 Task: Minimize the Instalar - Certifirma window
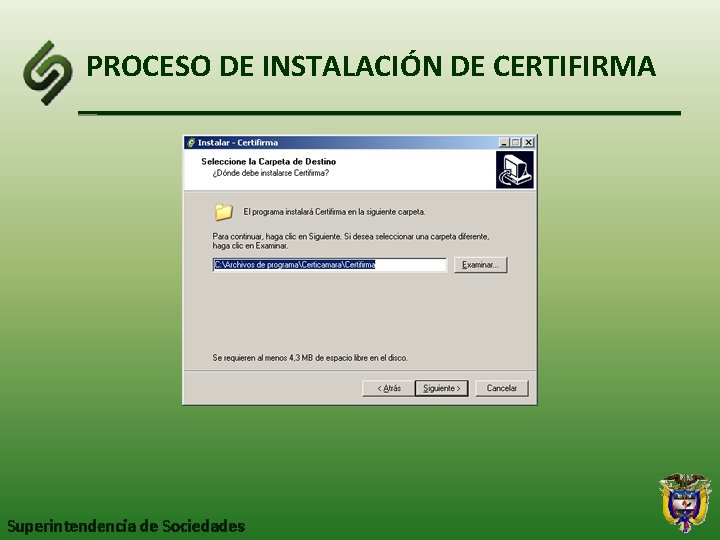504,143
